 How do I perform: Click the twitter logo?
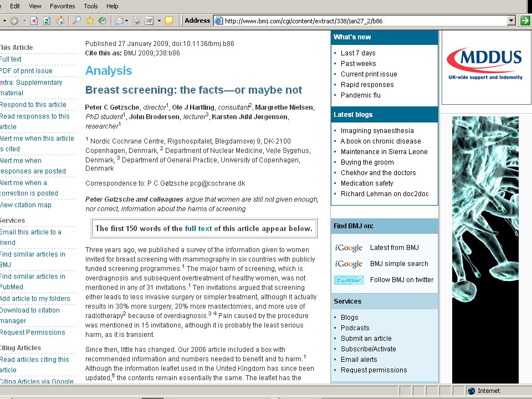pyautogui.click(x=349, y=280)
